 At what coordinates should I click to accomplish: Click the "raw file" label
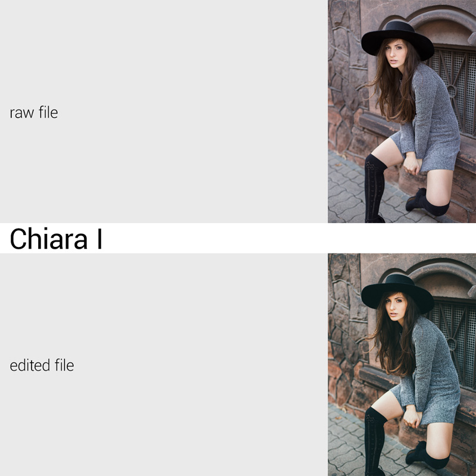[34, 112]
